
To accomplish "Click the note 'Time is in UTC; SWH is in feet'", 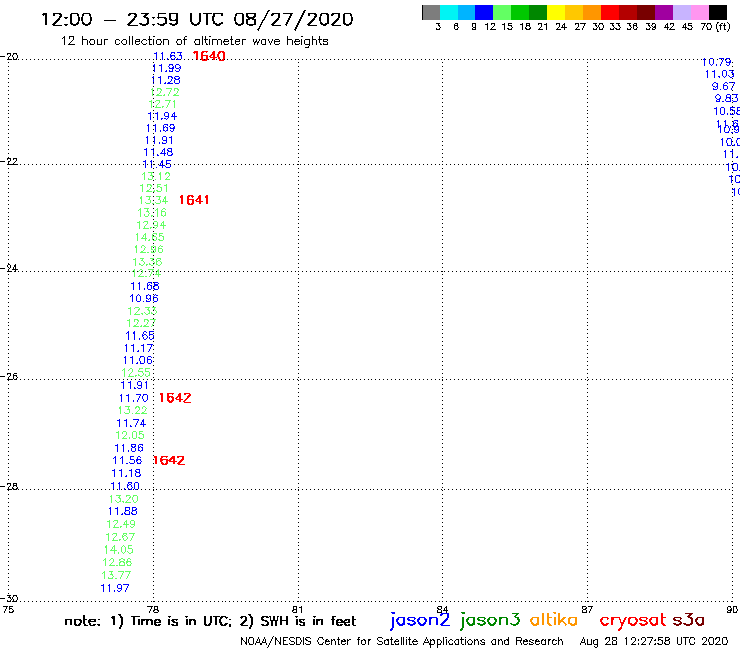I will [x=210, y=621].
